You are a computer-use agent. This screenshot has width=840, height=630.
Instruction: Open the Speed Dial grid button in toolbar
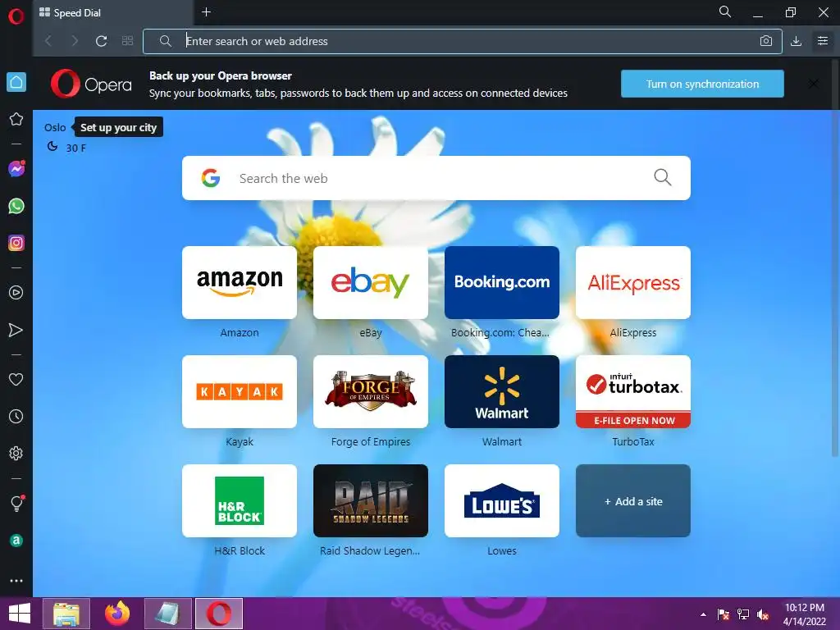point(127,41)
